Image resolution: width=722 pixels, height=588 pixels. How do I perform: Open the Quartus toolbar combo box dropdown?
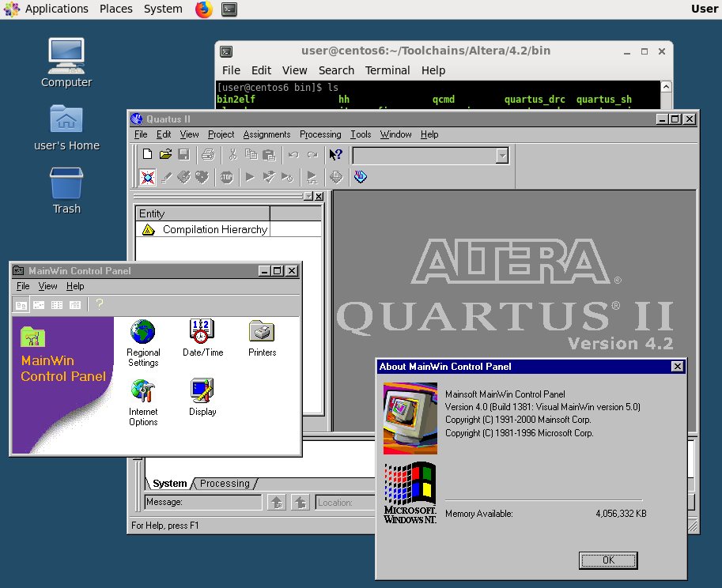(x=502, y=156)
